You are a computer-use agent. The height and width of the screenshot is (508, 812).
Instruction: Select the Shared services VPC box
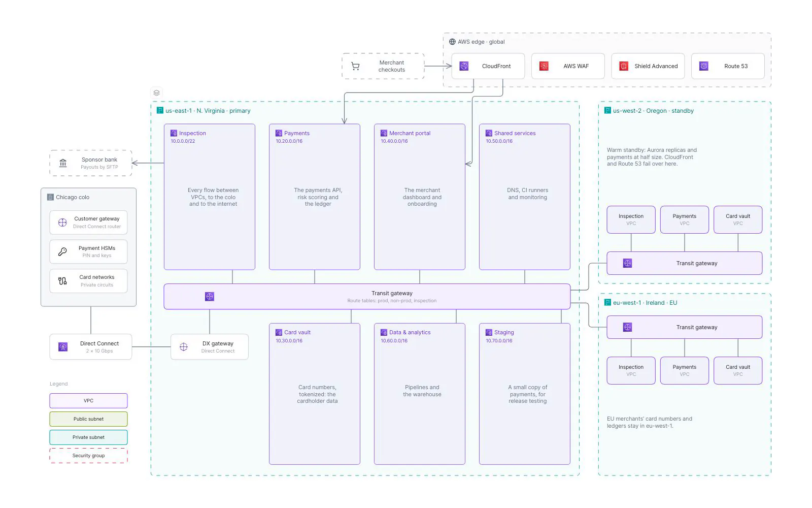point(525,197)
